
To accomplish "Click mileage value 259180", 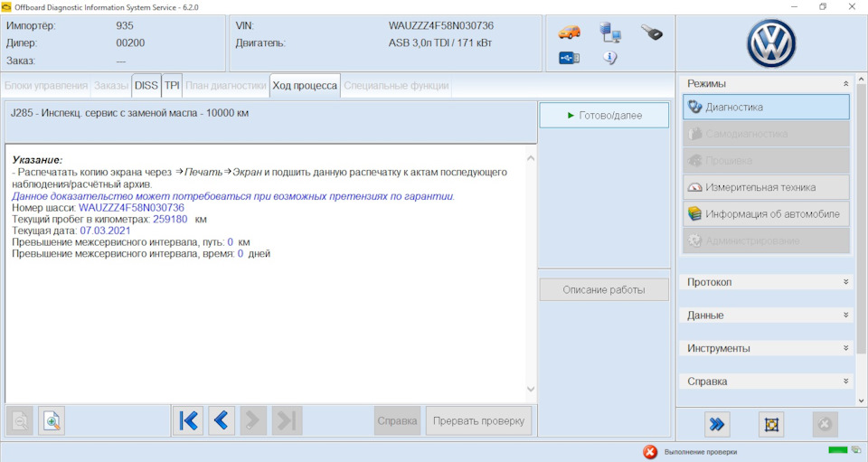I will coord(170,220).
